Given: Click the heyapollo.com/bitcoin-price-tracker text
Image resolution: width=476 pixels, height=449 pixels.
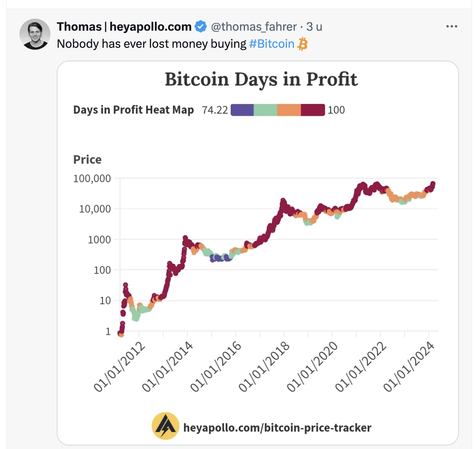Looking at the screenshot, I should click(277, 428).
